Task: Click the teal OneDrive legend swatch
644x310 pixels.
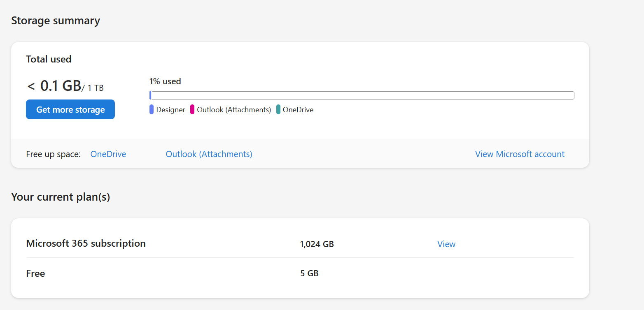Action: pos(278,110)
